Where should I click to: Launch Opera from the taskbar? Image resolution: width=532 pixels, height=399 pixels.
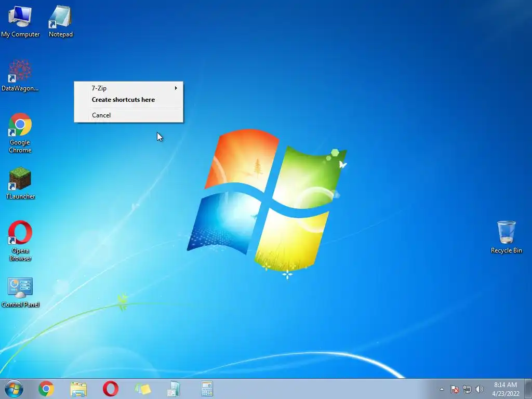[111, 389]
